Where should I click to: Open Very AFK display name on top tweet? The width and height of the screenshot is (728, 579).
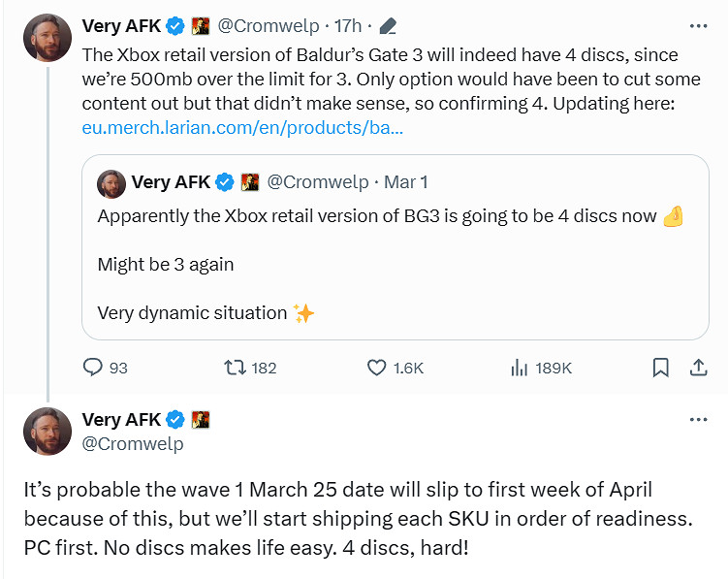pos(121,26)
